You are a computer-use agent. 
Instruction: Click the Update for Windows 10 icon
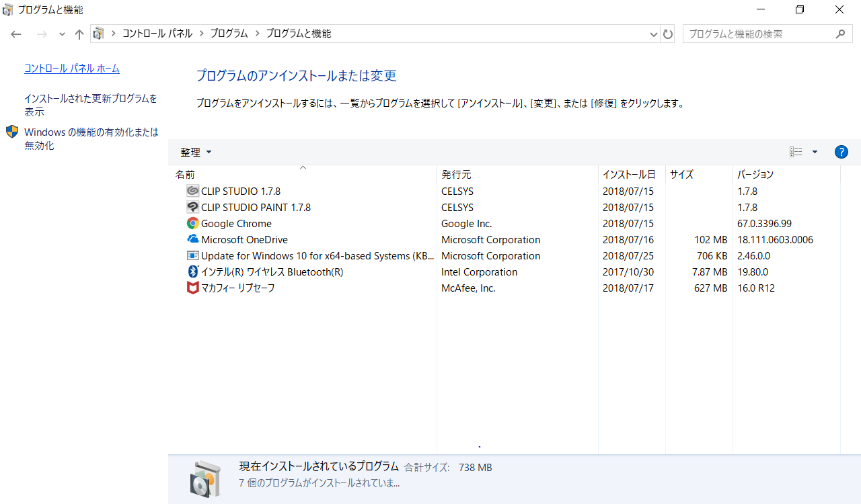click(192, 256)
